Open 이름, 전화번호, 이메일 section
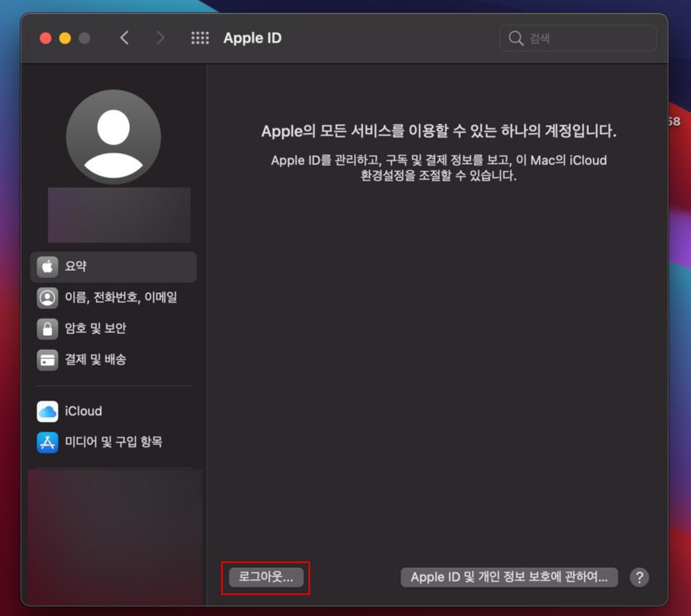Screen dimensions: 691x616 pos(114,298)
